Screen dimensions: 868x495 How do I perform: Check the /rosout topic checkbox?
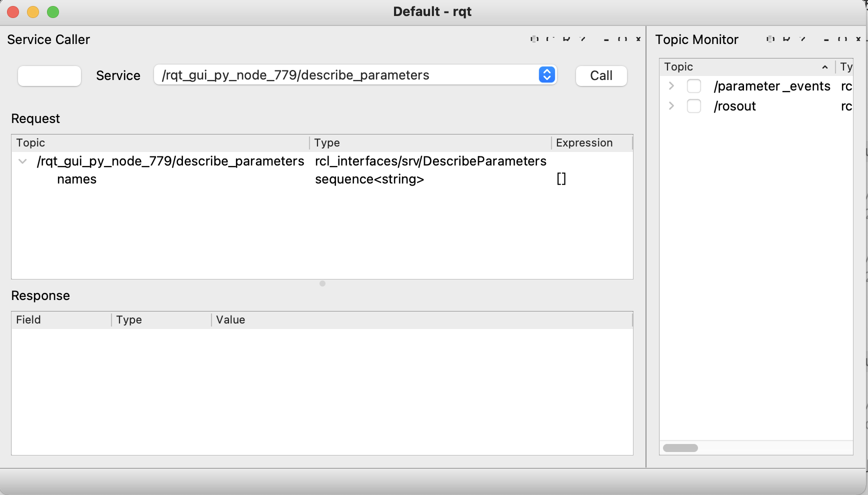694,106
